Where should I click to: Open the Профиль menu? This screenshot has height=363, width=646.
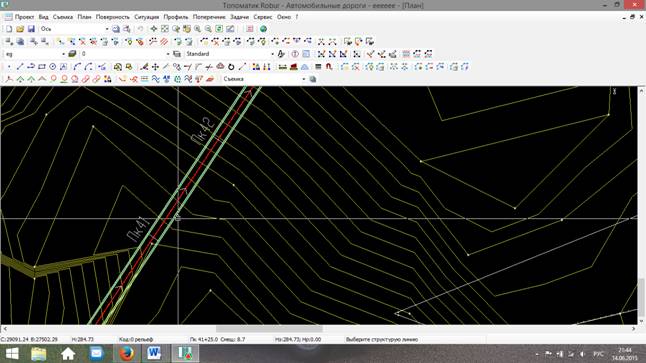coord(176,17)
